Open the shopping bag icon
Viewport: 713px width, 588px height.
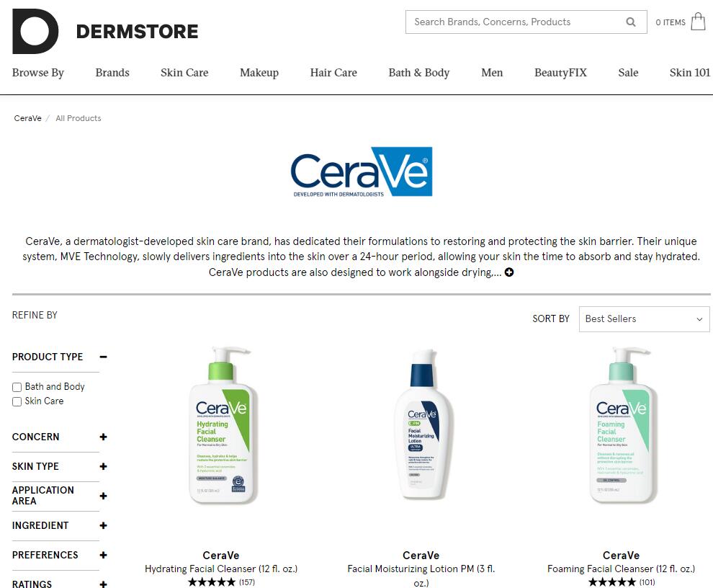point(698,22)
